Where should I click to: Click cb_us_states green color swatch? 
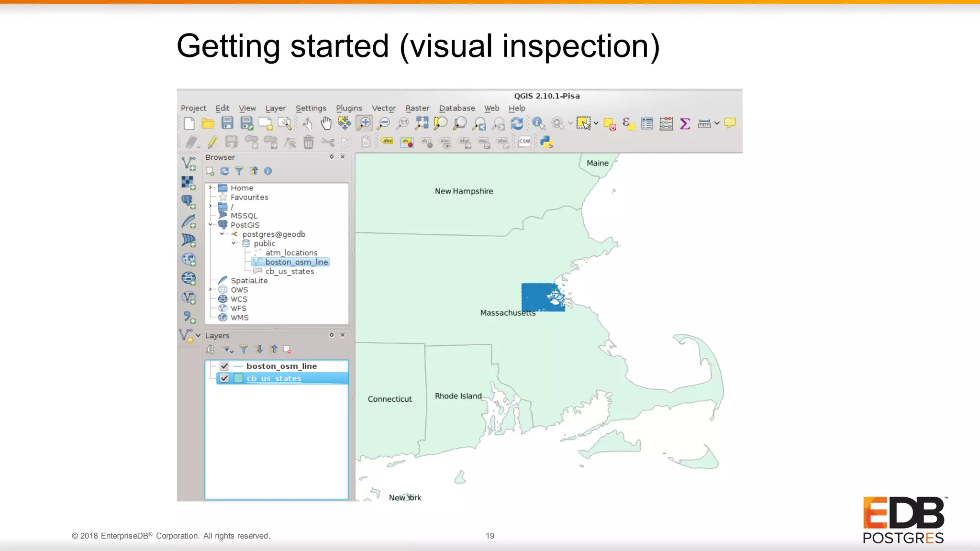(x=238, y=378)
